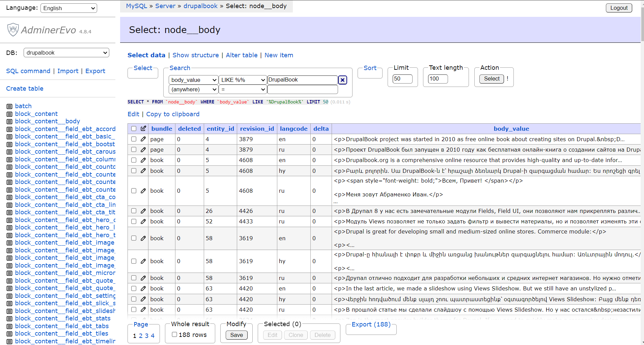Edit the book row entity 5 langcode hy

point(143,170)
